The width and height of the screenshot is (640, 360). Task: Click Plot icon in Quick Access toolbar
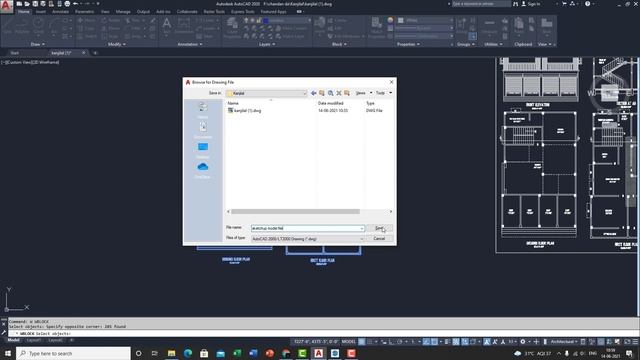coord(67,4)
